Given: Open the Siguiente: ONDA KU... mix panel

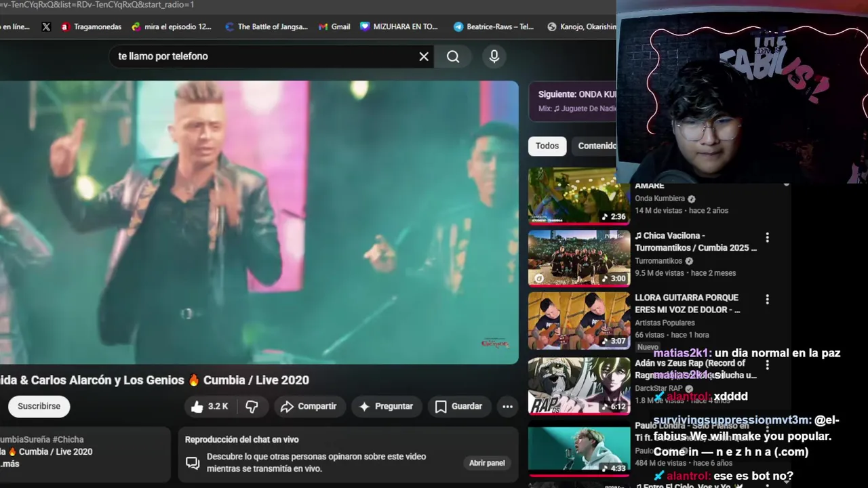Looking at the screenshot, I should (573, 101).
